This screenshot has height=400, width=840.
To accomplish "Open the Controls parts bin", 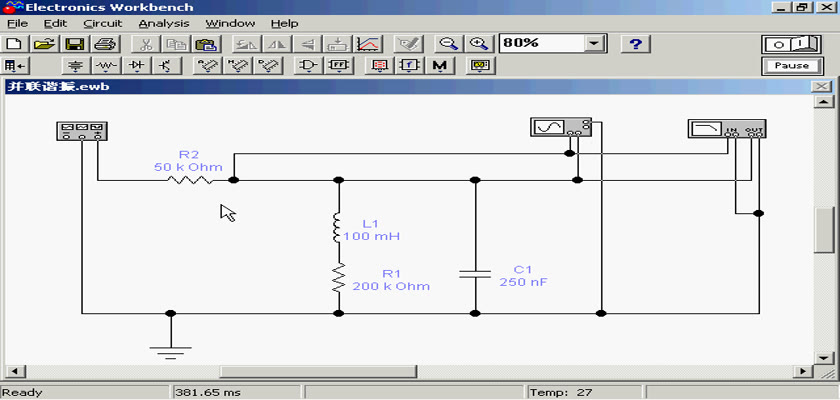I will [409, 66].
